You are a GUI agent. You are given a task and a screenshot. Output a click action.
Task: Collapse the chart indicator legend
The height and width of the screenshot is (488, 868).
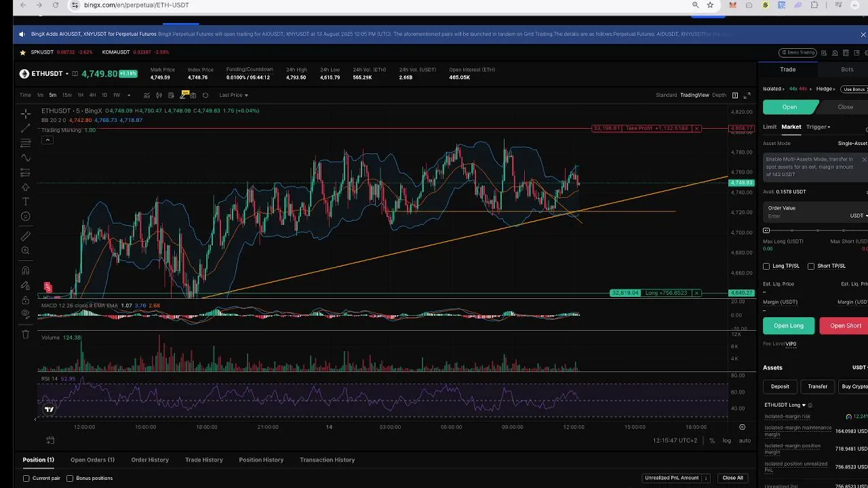click(47, 140)
